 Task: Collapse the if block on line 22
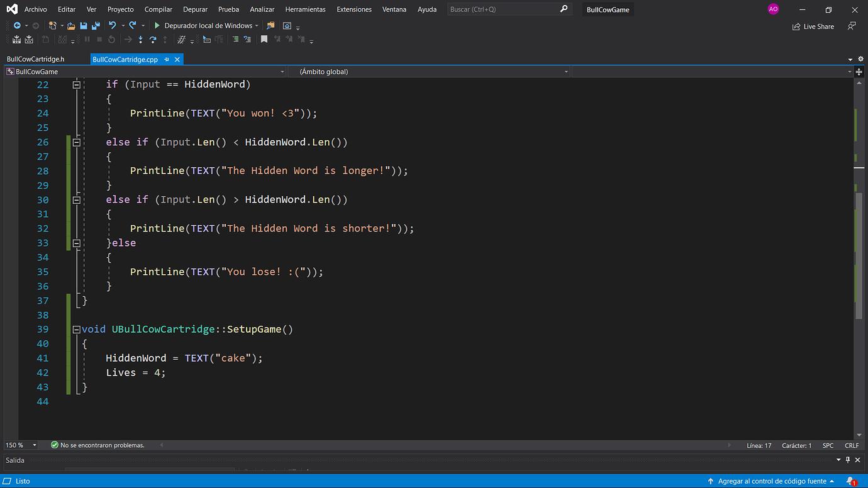coord(76,84)
